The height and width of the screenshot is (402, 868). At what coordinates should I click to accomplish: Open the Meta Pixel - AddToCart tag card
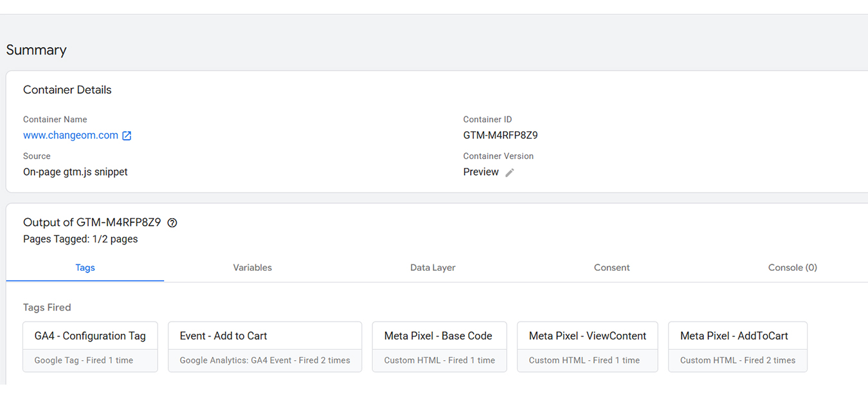point(737,347)
